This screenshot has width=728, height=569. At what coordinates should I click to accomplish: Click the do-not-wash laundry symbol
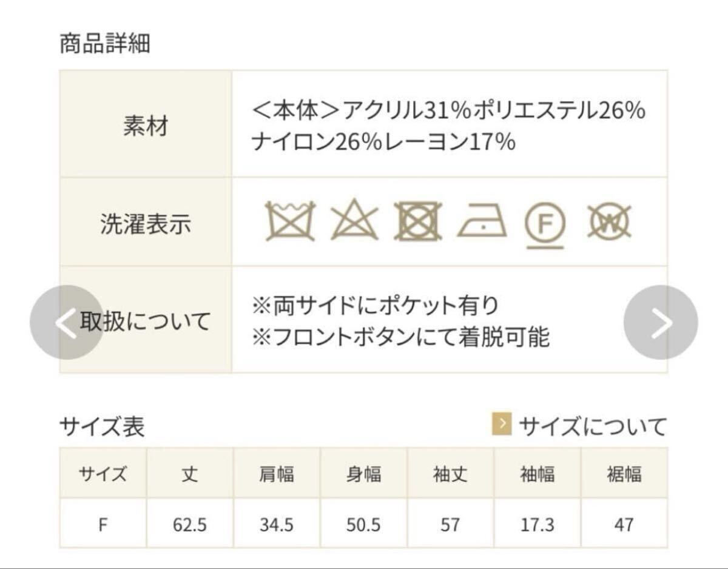point(290,221)
